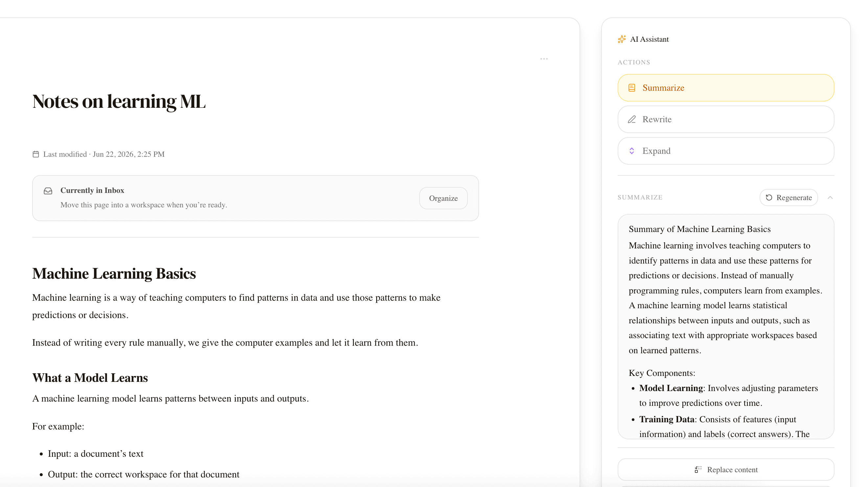This screenshot has width=868, height=487.
Task: Click the SUMMARIZE section label
Action: click(x=640, y=197)
